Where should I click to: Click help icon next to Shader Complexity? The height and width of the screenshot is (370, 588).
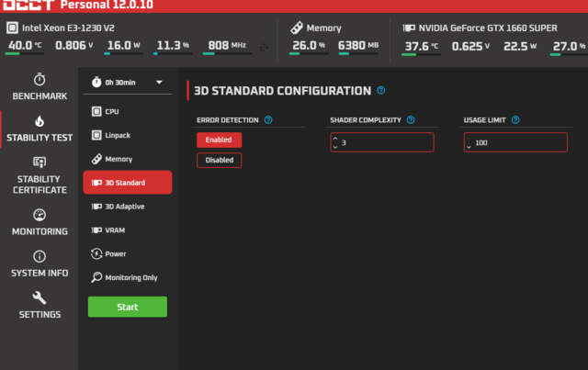pos(411,120)
